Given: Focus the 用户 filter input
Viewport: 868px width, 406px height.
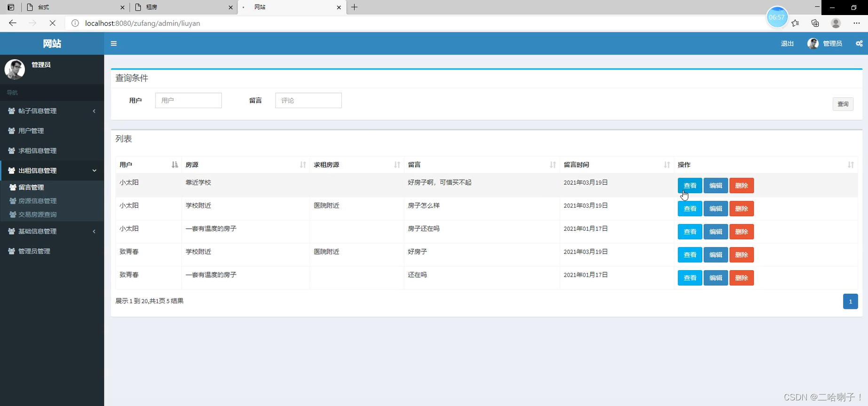Looking at the screenshot, I should point(189,101).
